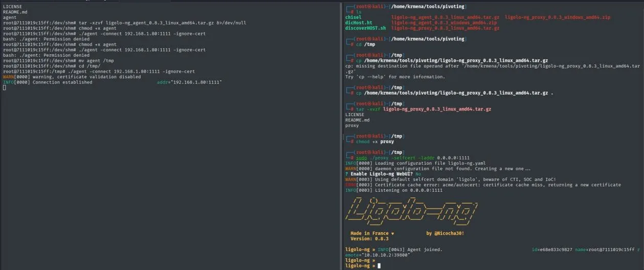Select discoverHOST.sh in the file listing
644x270 pixels.
pos(366,28)
